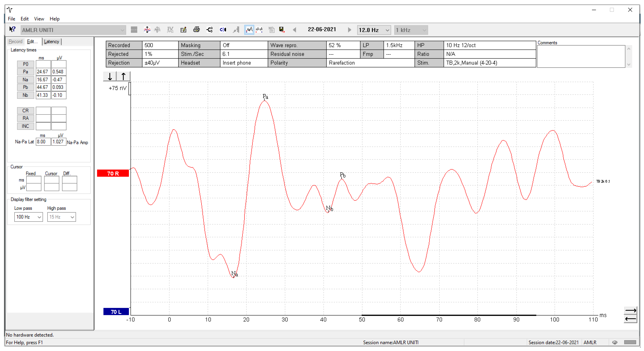Click the Nb latency marker button
Screen dimensions: 644x351
[26, 95]
